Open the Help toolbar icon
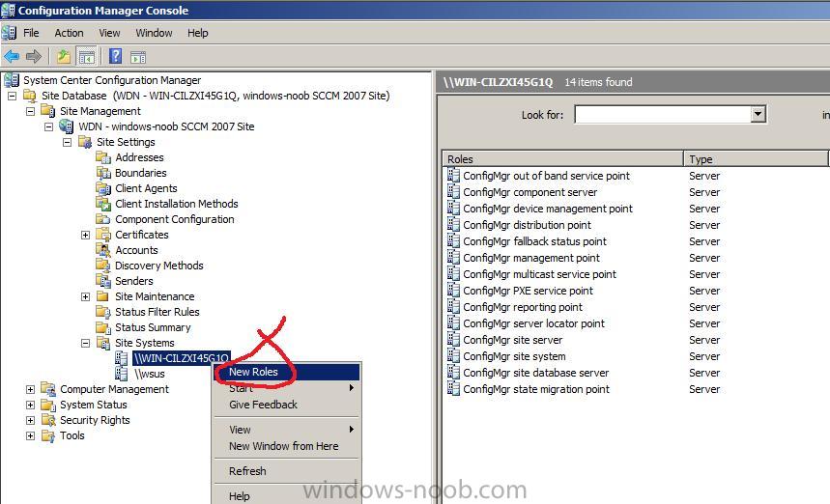This screenshot has height=504, width=830. tap(115, 56)
